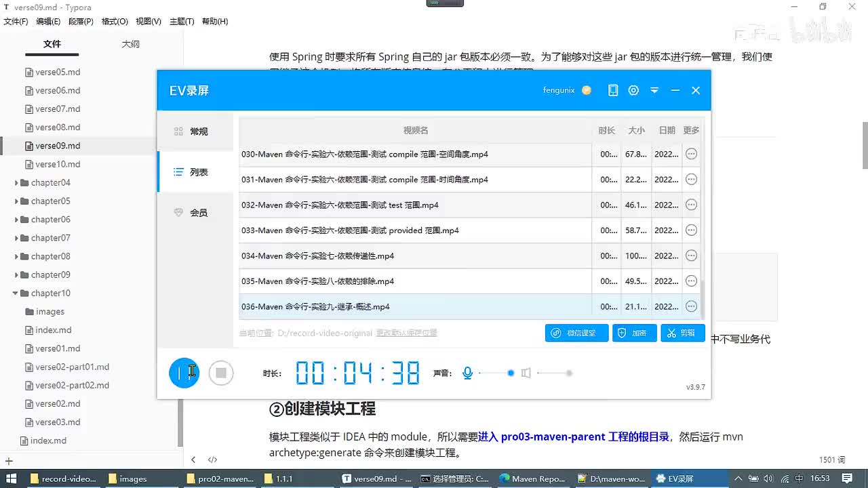Expand the chapter08 folder
This screenshot has height=488, width=868.
pos(16,256)
